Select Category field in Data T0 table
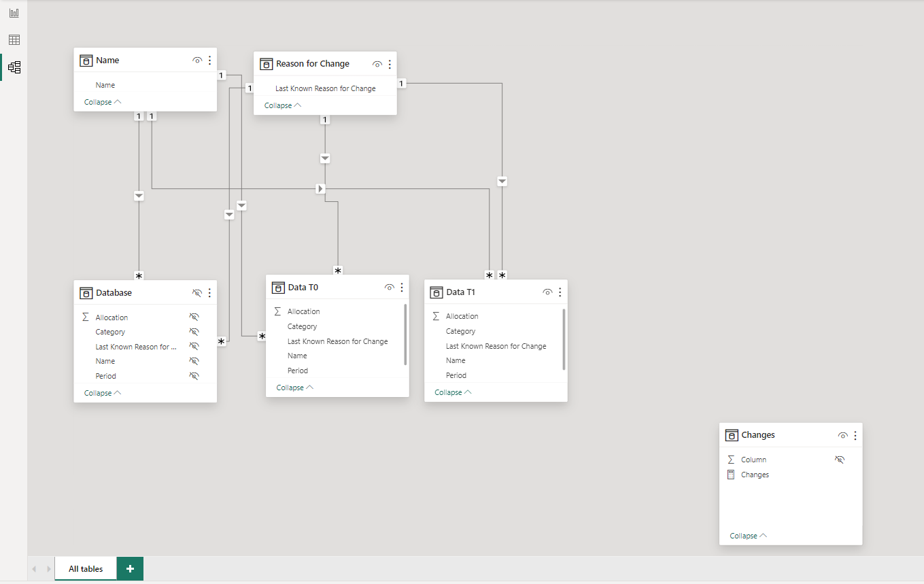The height and width of the screenshot is (584, 924). coord(302,326)
